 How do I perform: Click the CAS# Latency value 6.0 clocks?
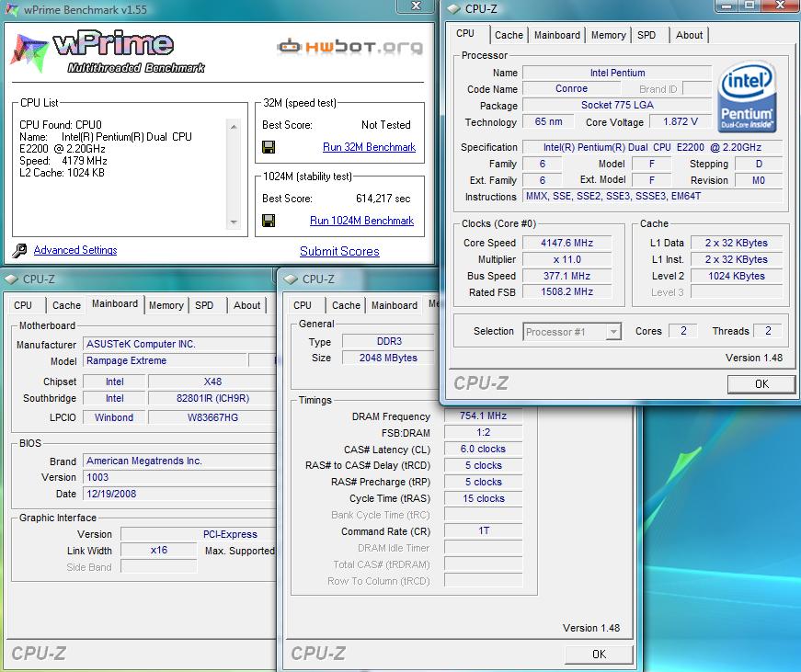(483, 450)
